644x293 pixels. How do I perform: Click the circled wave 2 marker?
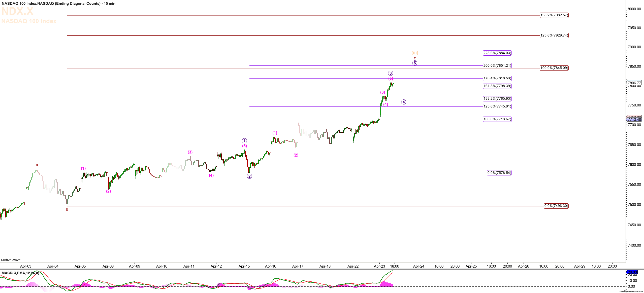(x=249, y=176)
